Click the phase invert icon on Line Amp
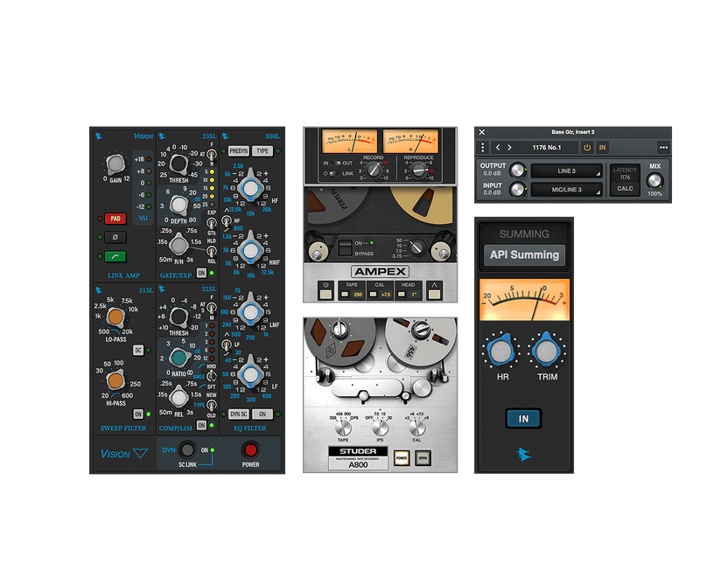This screenshot has width=728, height=571. click(x=115, y=237)
